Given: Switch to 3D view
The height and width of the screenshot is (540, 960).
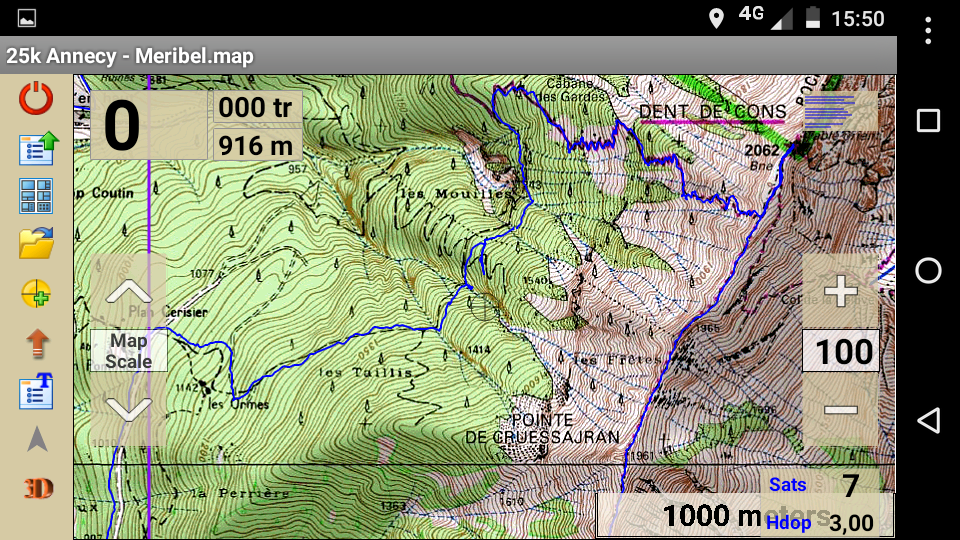Looking at the screenshot, I should click(x=37, y=488).
